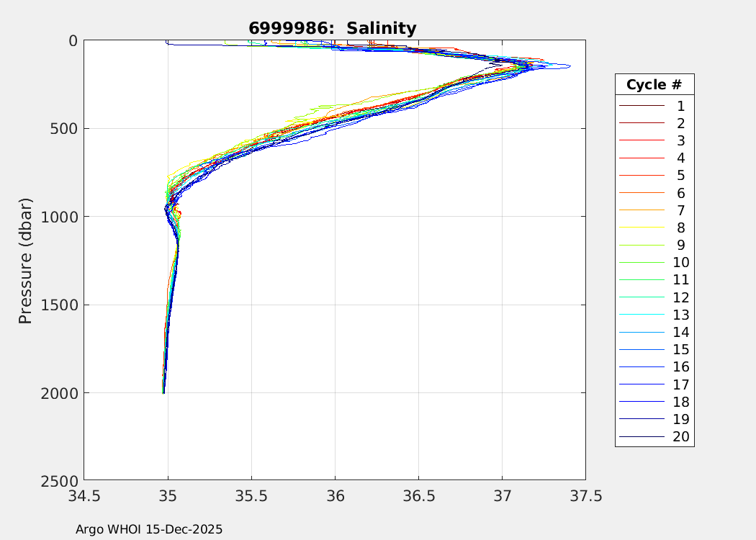This screenshot has width=756, height=540.
Task: Click the 37.5 tick label on x-axis
Action: pyautogui.click(x=585, y=496)
